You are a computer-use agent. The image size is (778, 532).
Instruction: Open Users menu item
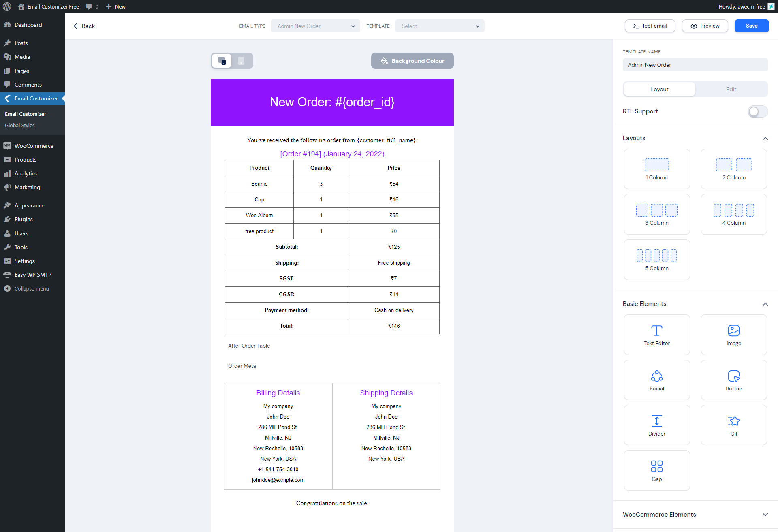tap(32, 233)
